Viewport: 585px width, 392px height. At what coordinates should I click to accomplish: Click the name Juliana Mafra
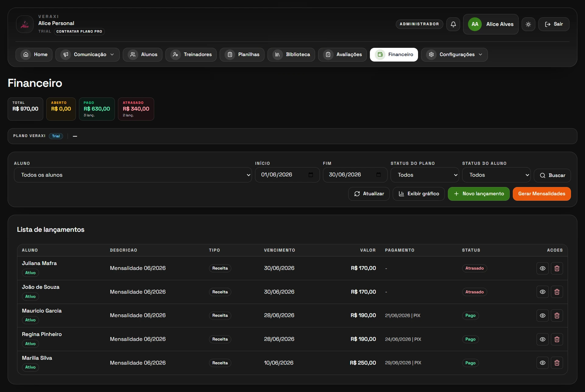[39, 263]
